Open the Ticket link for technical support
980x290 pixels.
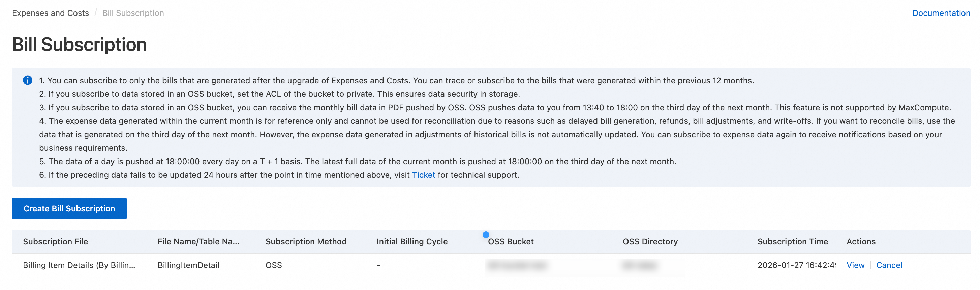point(423,175)
